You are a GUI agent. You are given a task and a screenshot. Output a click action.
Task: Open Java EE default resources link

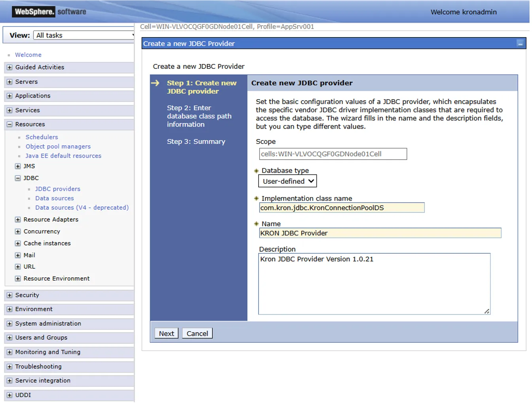pos(63,156)
